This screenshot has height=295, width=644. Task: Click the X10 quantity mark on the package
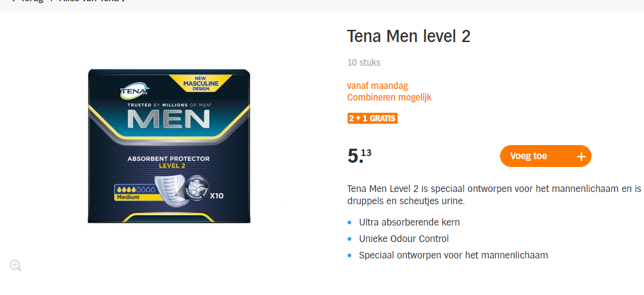point(216,196)
